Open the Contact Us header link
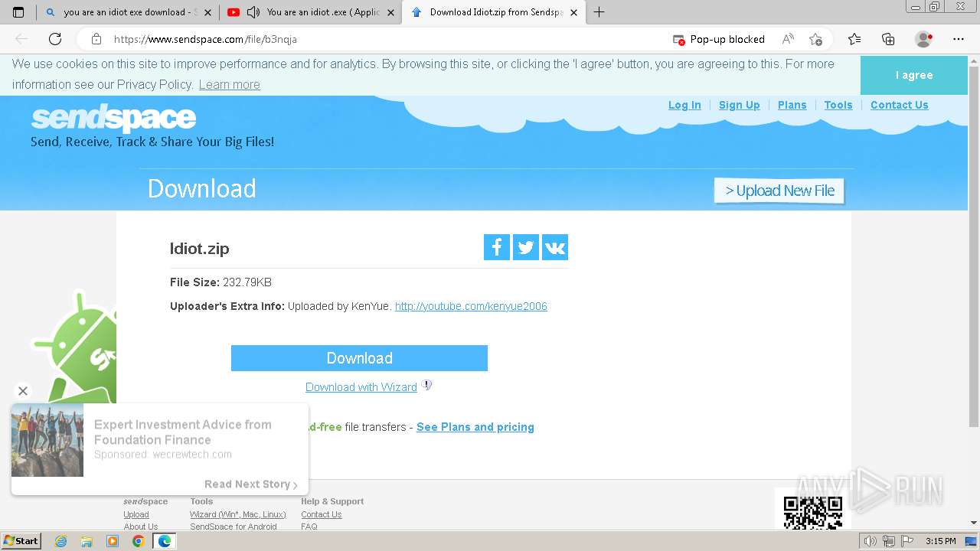 click(x=899, y=105)
